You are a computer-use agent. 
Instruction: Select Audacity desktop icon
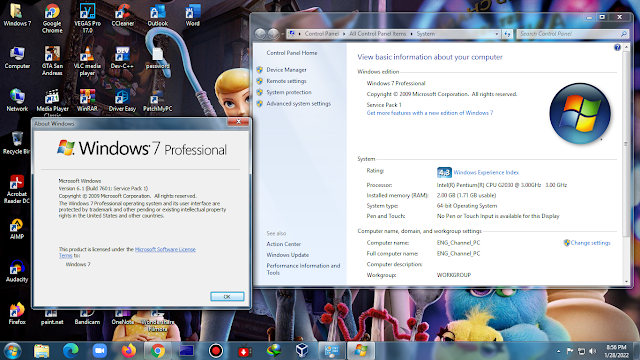pyautogui.click(x=17, y=271)
